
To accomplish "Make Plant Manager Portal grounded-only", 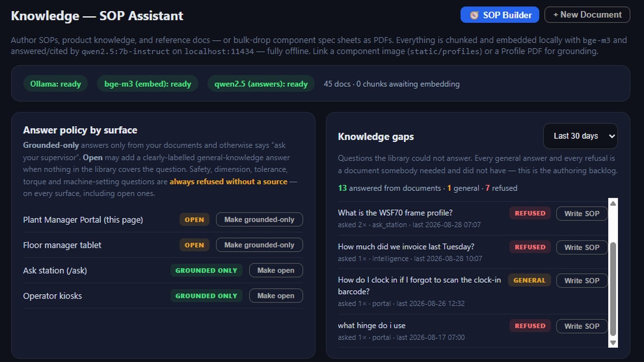I will click(259, 220).
